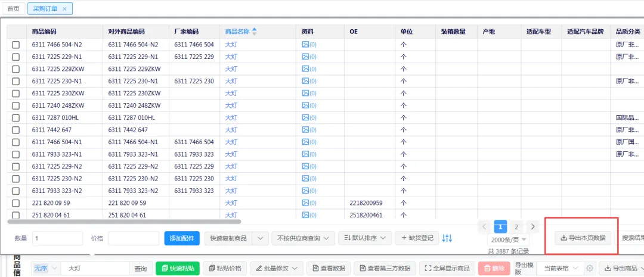This screenshot has height=277, width=644.
Task: Click the 全屏显示商品 button
Action: (447, 269)
